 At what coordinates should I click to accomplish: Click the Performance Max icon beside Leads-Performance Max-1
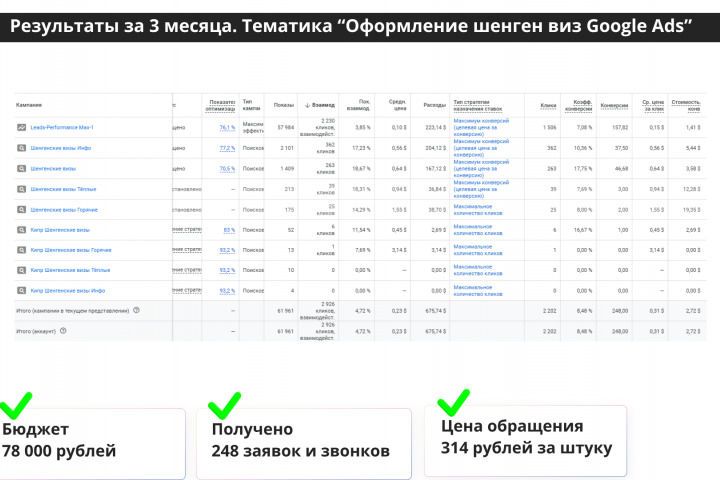(22, 127)
